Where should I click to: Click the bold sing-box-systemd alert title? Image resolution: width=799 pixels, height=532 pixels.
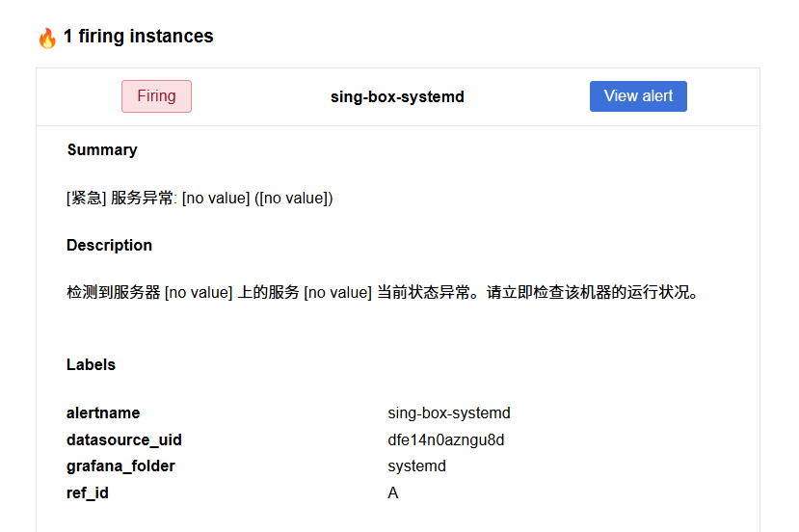[x=397, y=97]
